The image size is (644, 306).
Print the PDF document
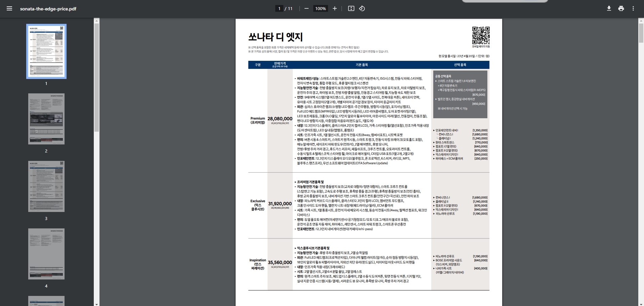621,8
